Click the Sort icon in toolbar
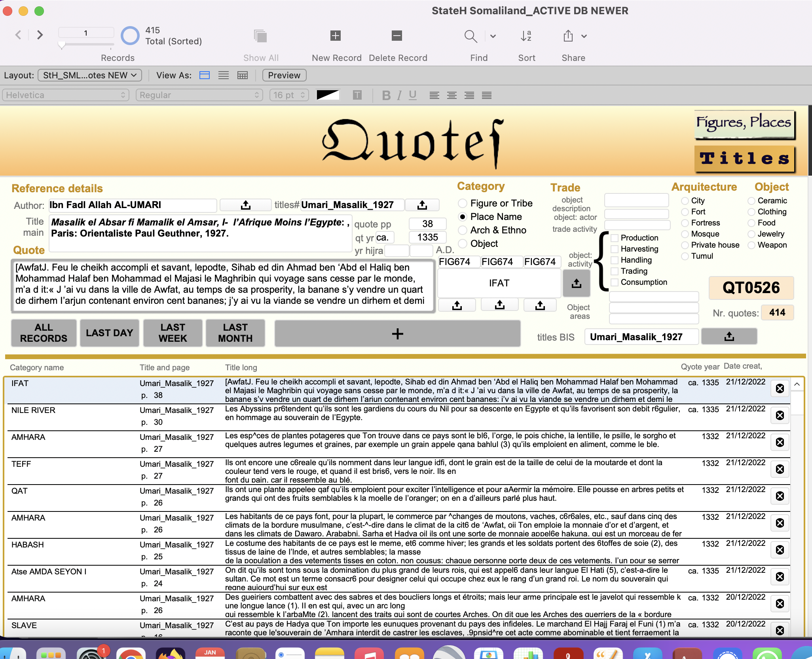This screenshot has height=659, width=812. (526, 36)
